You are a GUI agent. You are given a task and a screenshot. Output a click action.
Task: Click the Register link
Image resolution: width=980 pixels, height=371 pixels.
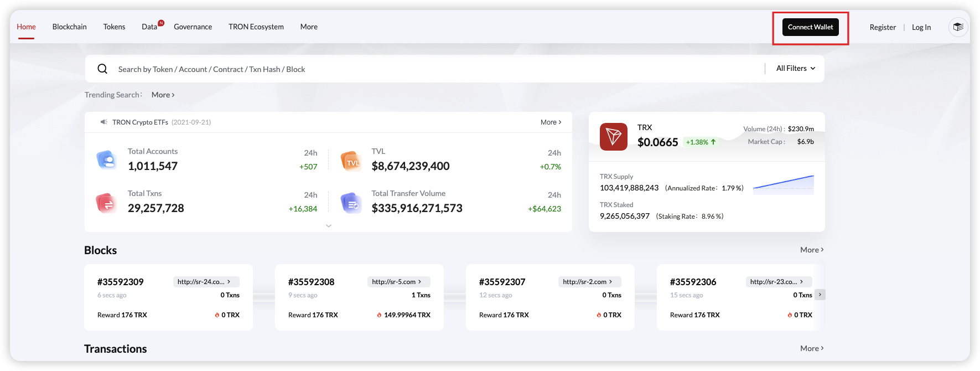(882, 27)
